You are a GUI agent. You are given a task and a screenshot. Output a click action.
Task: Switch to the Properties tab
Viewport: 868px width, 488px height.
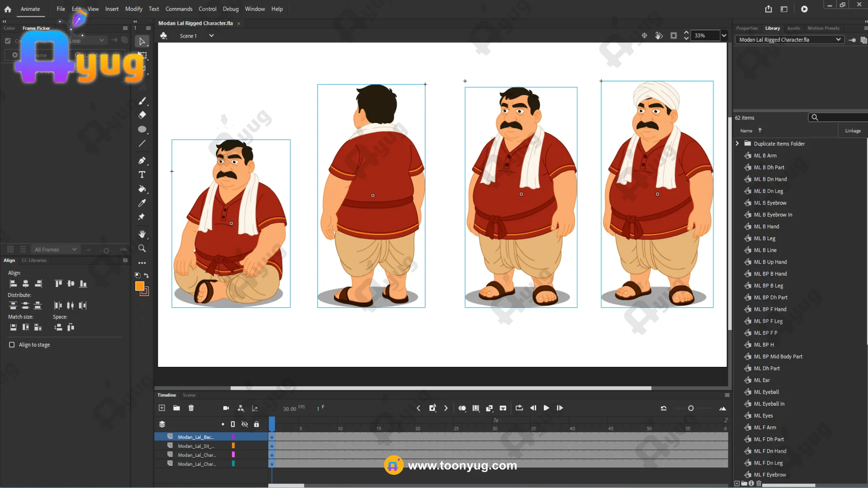pos(746,28)
